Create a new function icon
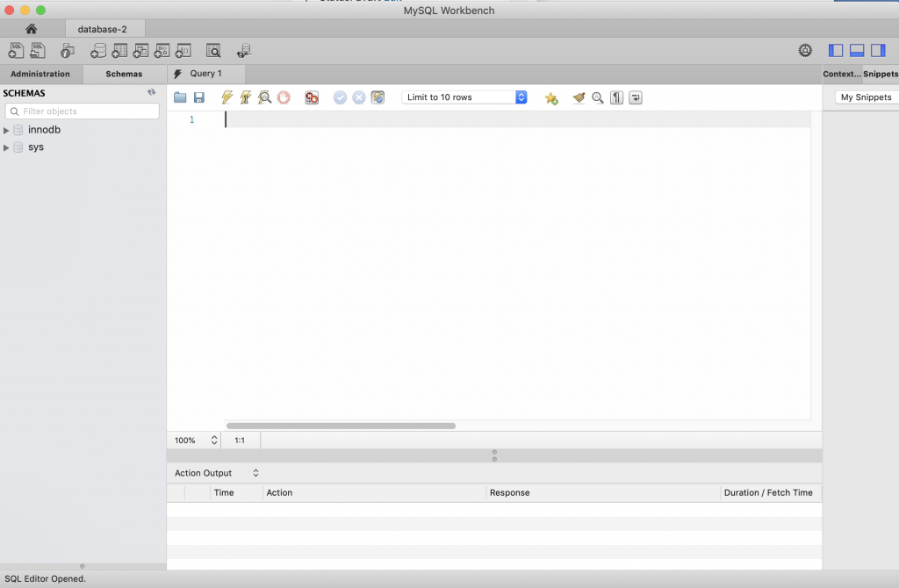The height and width of the screenshot is (588, 899). pyautogui.click(x=183, y=51)
